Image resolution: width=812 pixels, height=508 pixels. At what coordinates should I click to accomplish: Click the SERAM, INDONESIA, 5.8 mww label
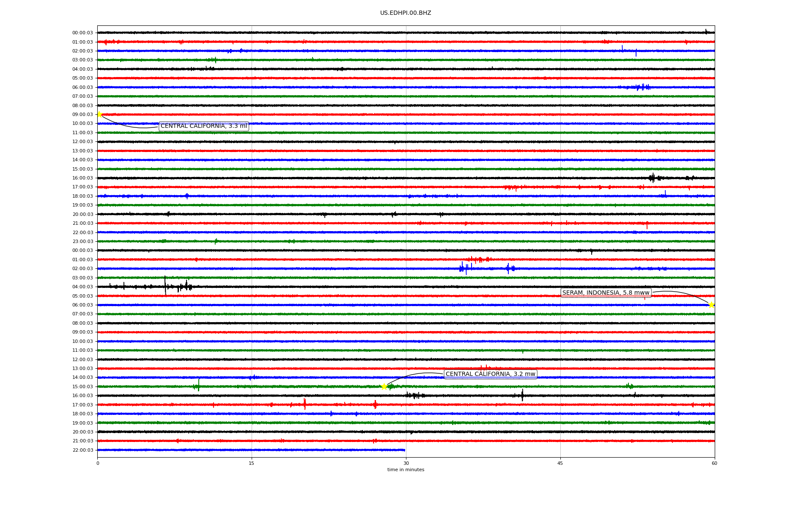(x=606, y=293)
